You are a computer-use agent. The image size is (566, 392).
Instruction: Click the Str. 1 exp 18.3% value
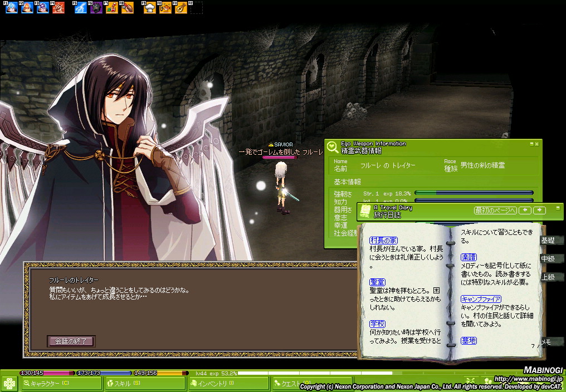tap(387, 193)
